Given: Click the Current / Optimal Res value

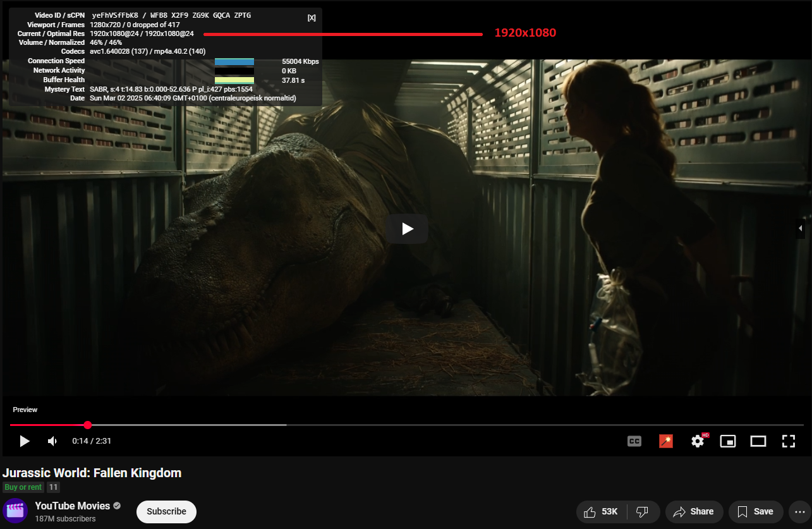Looking at the screenshot, I should 142,33.
